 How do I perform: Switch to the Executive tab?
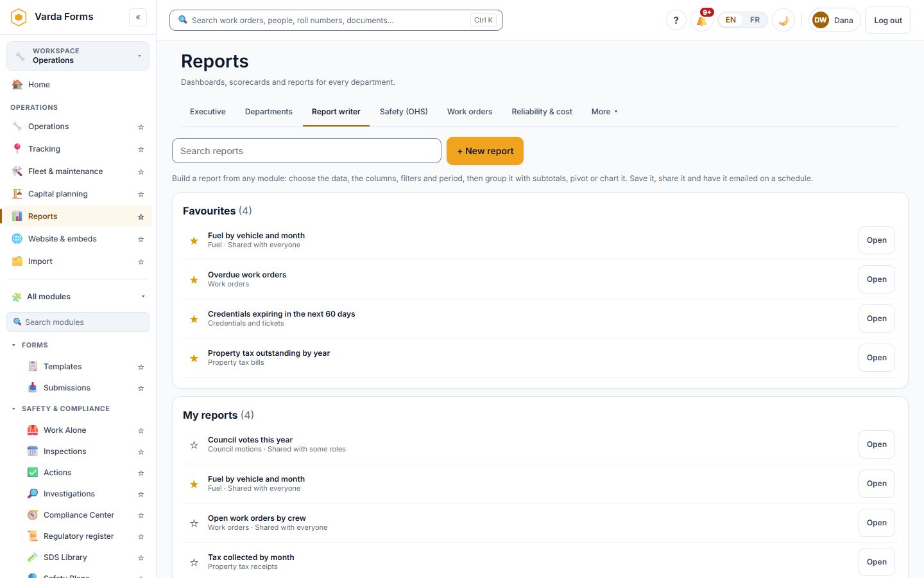208,112
